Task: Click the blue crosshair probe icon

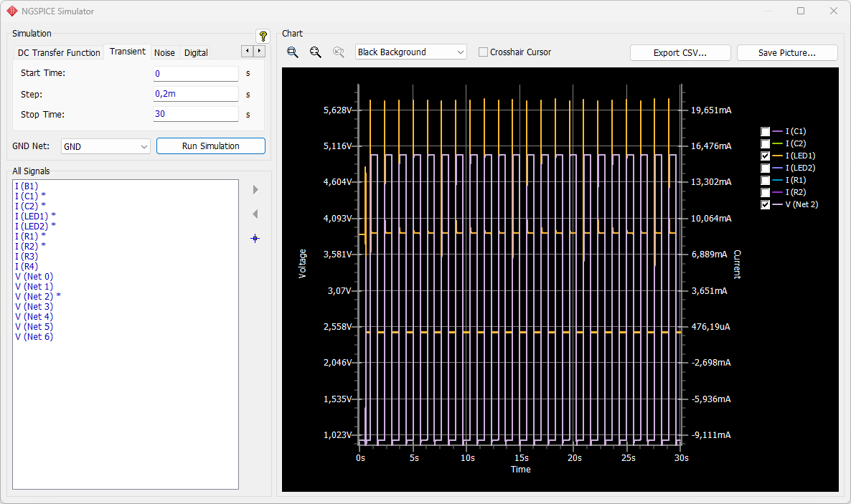Action: (255, 238)
